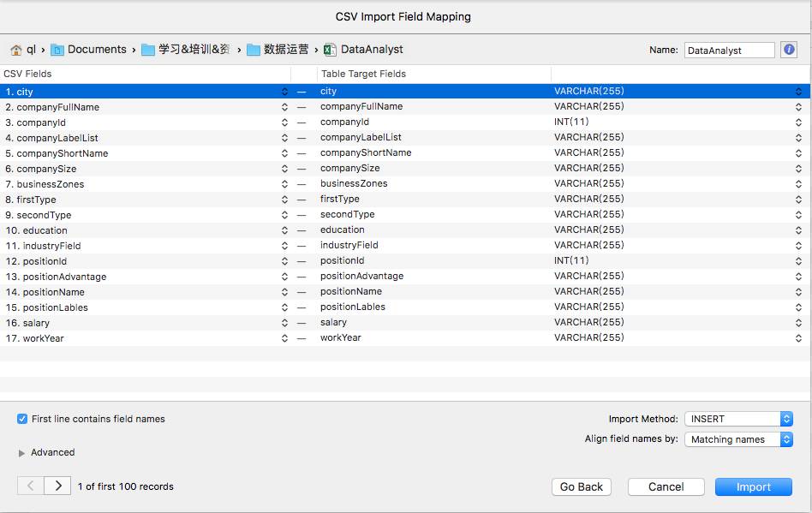Viewport: 812px width, 513px height.
Task: Select the workYear field mapping row
Action: (x=405, y=338)
